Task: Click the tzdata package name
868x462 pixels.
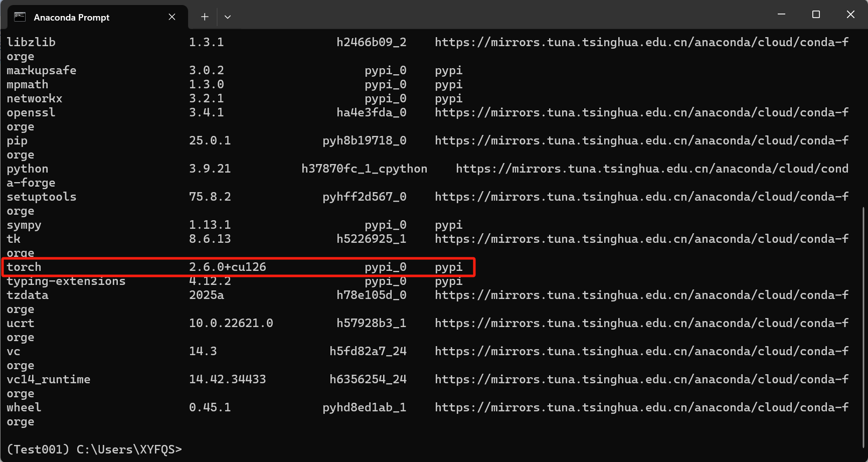Action: [28, 295]
